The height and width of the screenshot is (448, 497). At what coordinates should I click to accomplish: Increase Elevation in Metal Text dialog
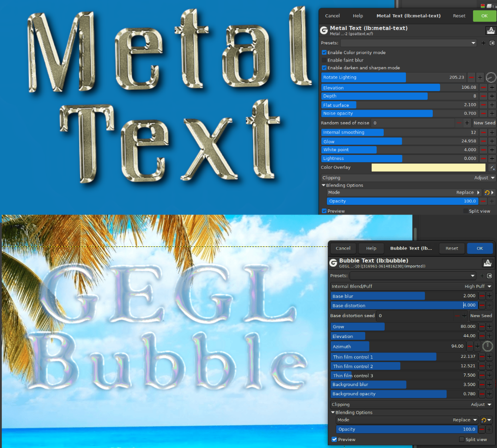tap(492, 87)
